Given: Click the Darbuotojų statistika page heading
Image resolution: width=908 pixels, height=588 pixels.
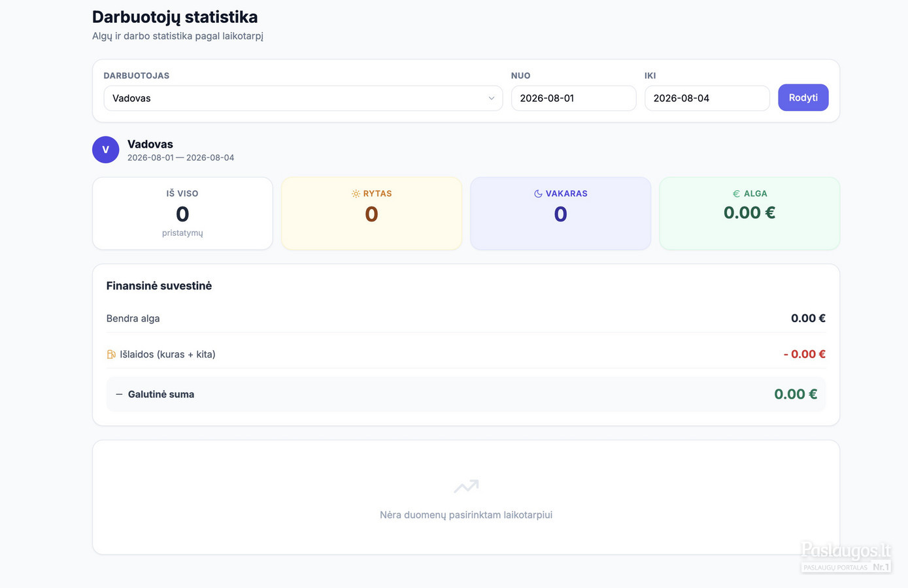Looking at the screenshot, I should [175, 17].
